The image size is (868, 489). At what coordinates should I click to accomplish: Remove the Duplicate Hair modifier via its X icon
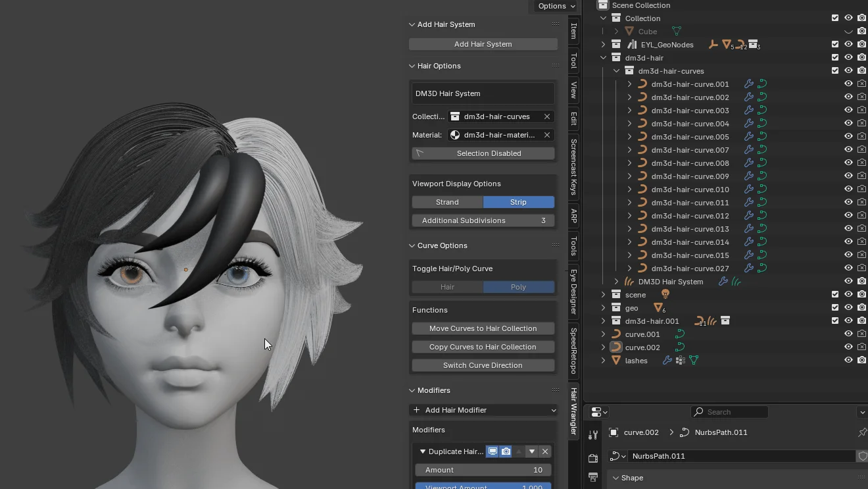pos(545,451)
